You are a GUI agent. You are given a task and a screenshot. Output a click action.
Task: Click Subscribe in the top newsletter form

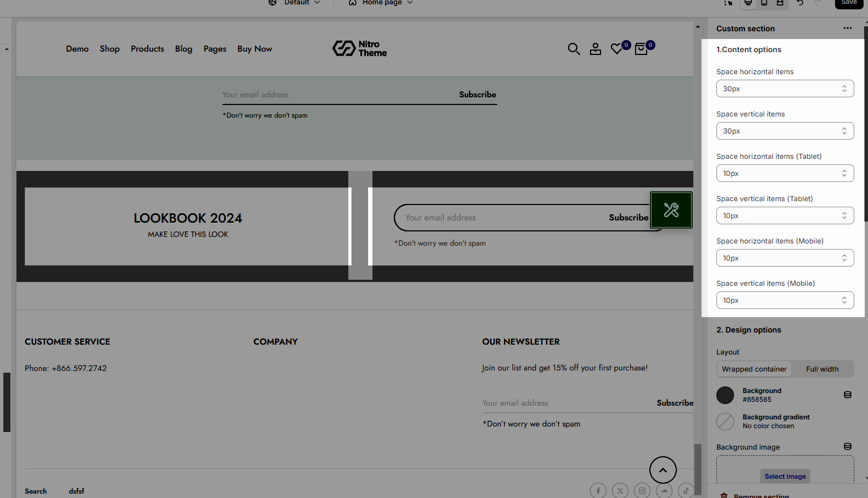pos(477,95)
